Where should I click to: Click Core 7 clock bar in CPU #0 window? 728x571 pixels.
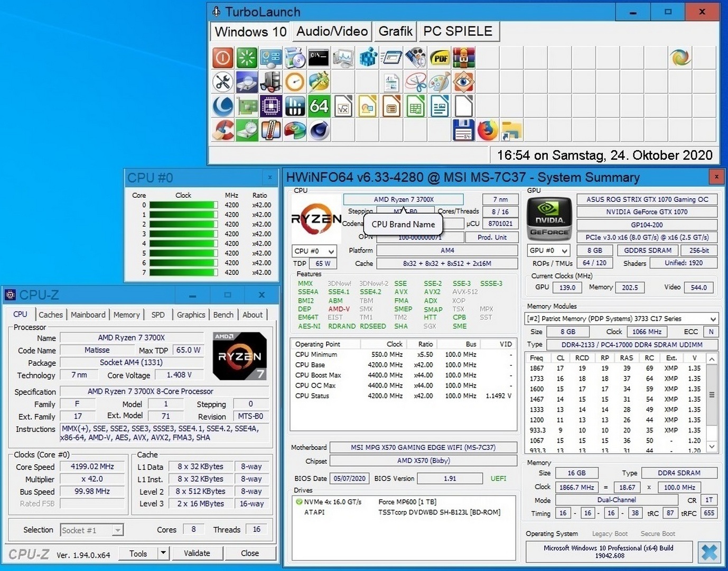(183, 272)
